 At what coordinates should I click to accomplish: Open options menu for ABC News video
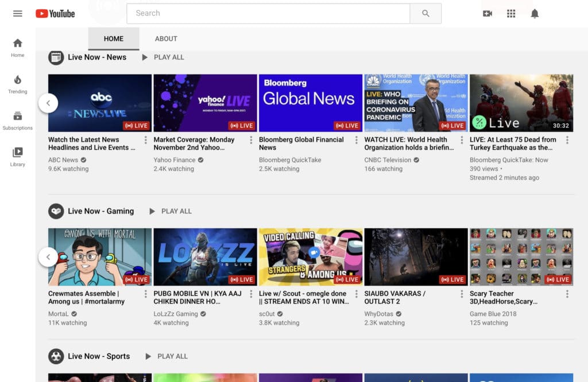point(145,140)
